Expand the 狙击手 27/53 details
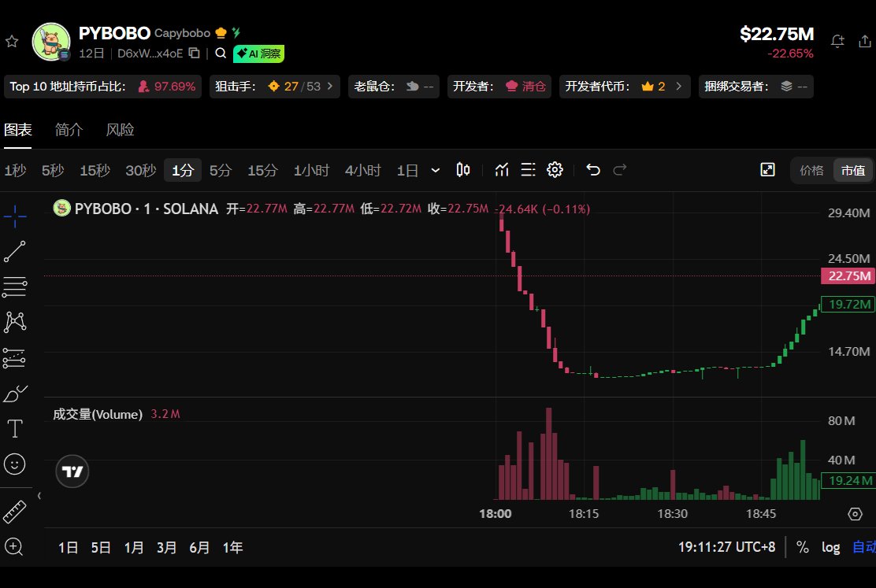 point(274,87)
